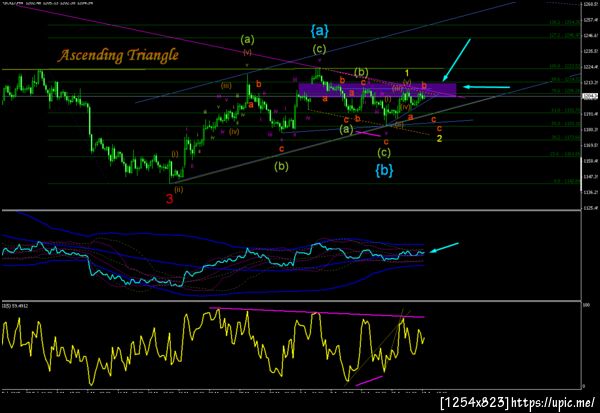Click the 100 level on RSI scale
Image resolution: width=600 pixels, height=413 pixels.
pos(585,305)
